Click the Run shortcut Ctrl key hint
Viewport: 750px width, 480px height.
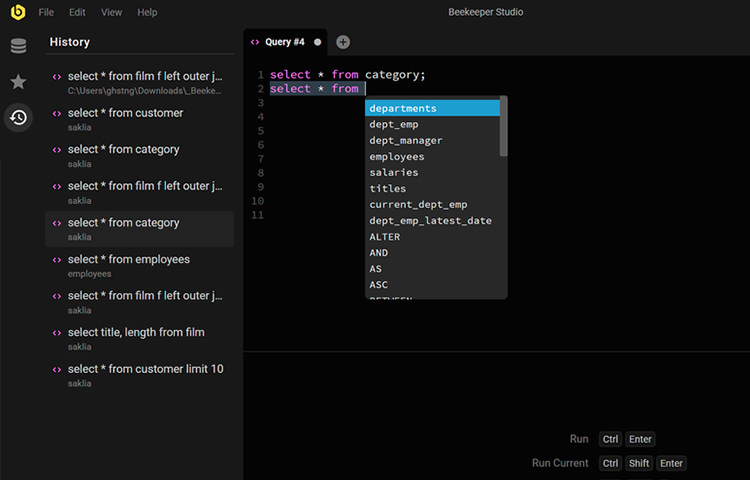pos(610,439)
